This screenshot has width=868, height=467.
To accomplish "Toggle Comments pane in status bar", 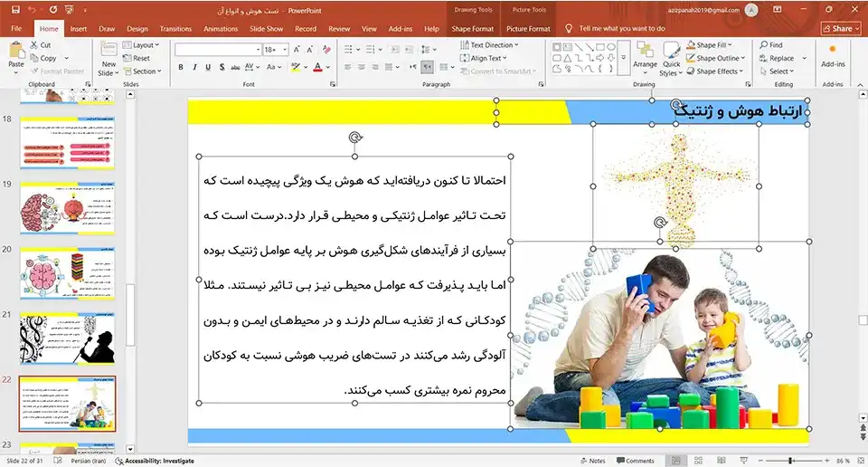I will (635, 461).
